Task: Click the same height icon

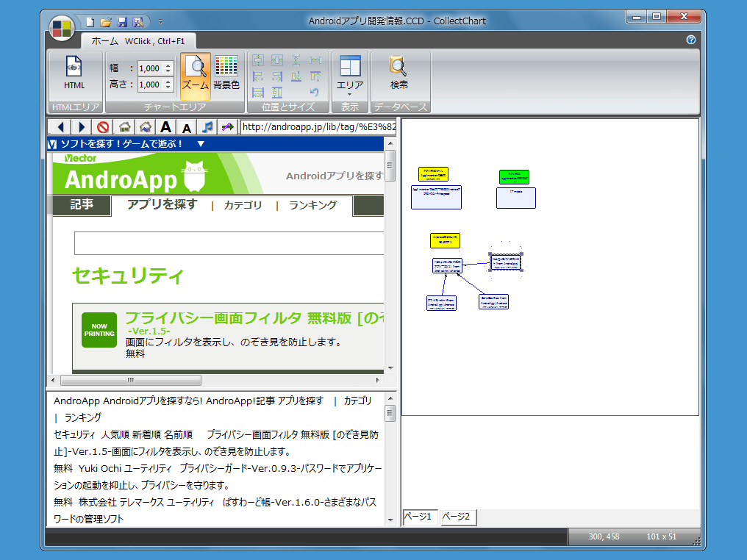Action: tap(276, 93)
